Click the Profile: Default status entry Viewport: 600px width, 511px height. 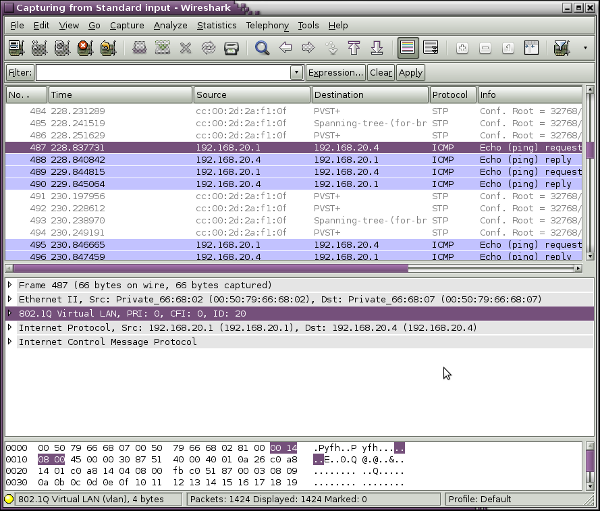point(479,499)
